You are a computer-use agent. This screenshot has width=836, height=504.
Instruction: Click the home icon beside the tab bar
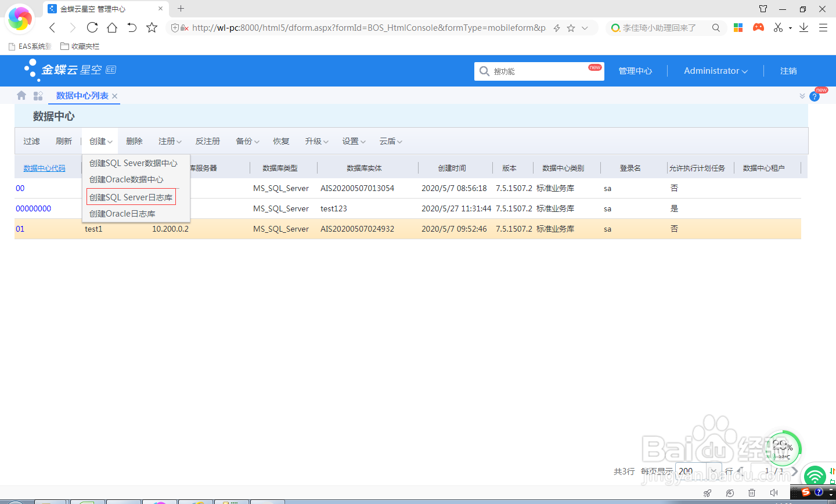coord(21,96)
